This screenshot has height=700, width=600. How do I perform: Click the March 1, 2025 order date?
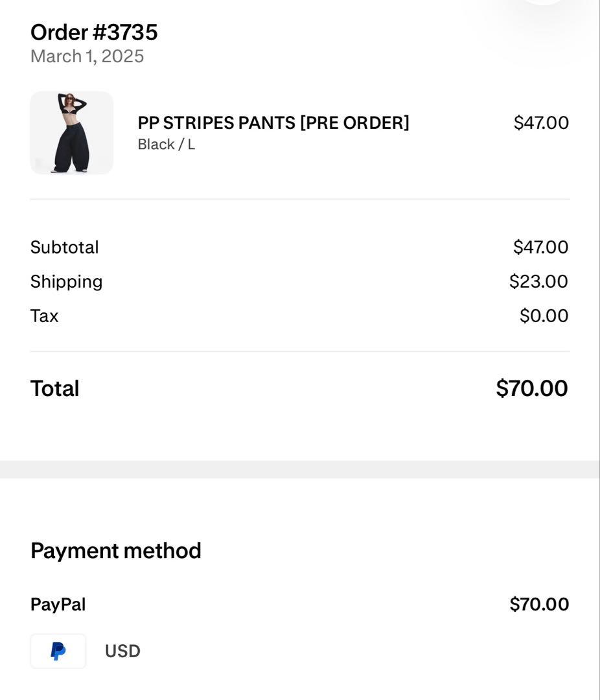pos(87,56)
